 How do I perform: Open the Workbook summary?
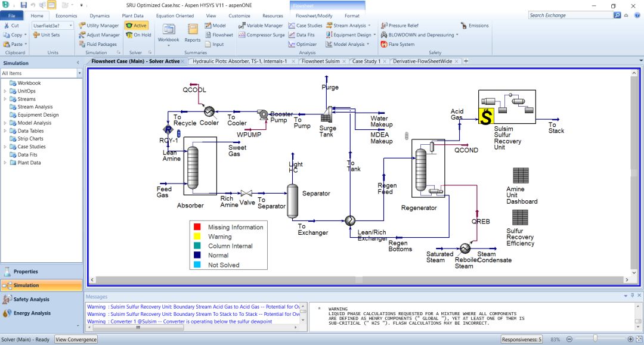[168, 33]
